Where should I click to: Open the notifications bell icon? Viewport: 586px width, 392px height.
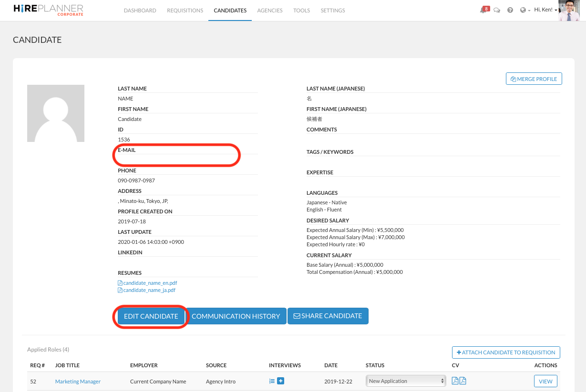483,10
